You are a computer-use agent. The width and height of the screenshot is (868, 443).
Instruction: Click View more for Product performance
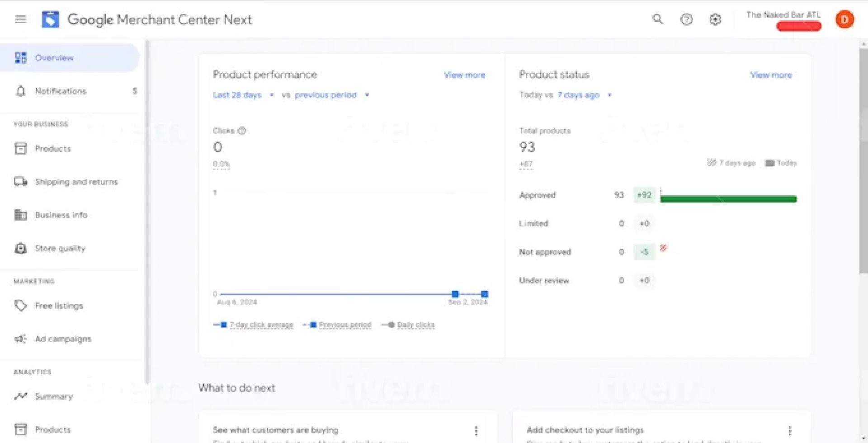[x=464, y=75]
